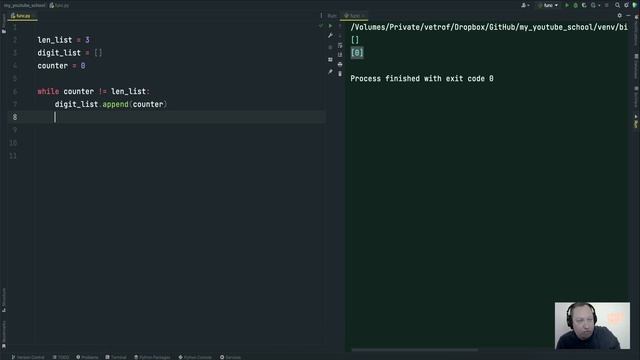This screenshot has width=640, height=360.
Task: Open the Python Packages tool window
Action: pyautogui.click(x=152, y=357)
